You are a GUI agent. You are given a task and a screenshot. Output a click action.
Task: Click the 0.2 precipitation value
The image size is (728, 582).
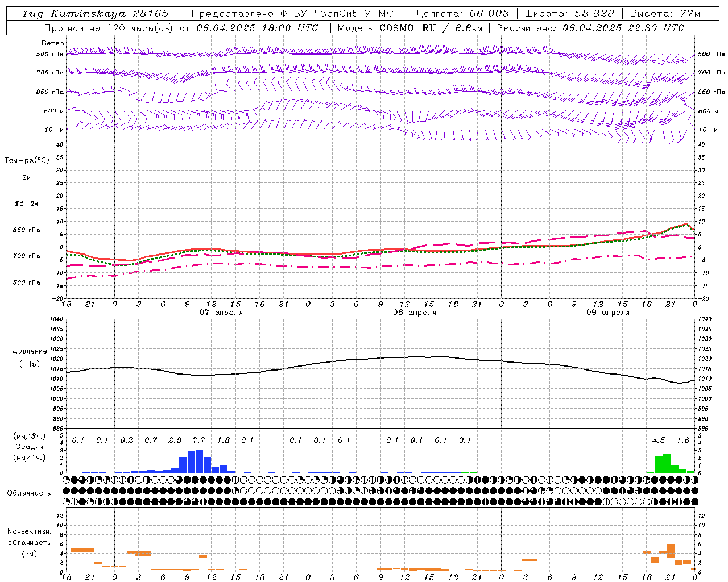click(x=126, y=440)
